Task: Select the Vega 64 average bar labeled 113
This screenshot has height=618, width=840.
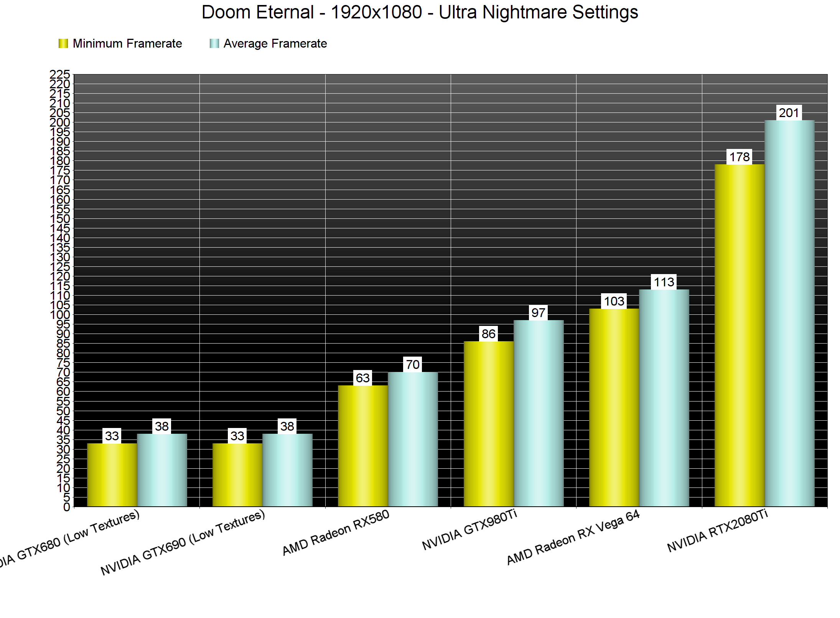Action: 664,398
